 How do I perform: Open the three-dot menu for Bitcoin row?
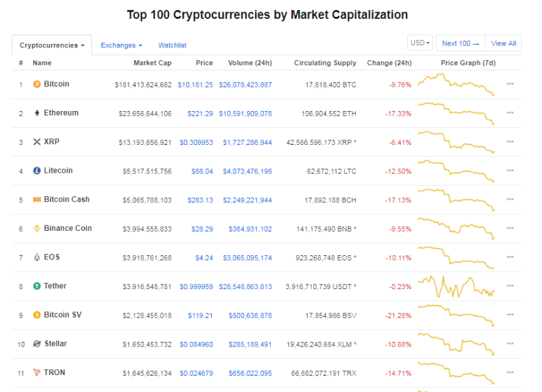pyautogui.click(x=510, y=84)
